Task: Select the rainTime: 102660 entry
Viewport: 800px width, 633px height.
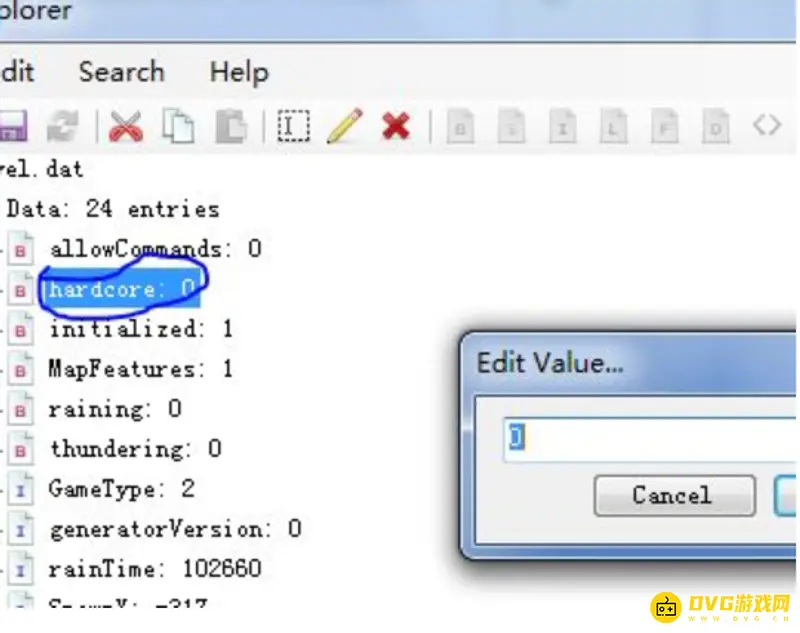Action: tap(154, 569)
